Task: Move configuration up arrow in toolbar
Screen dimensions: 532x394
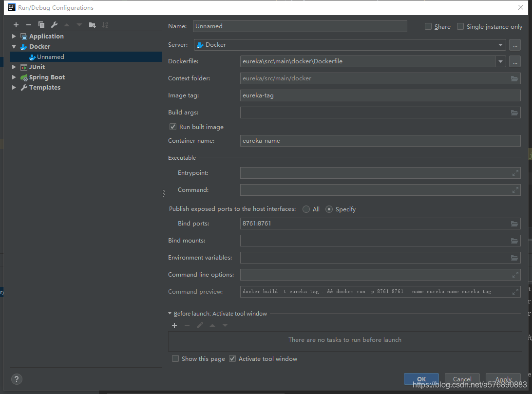Action: (67, 25)
